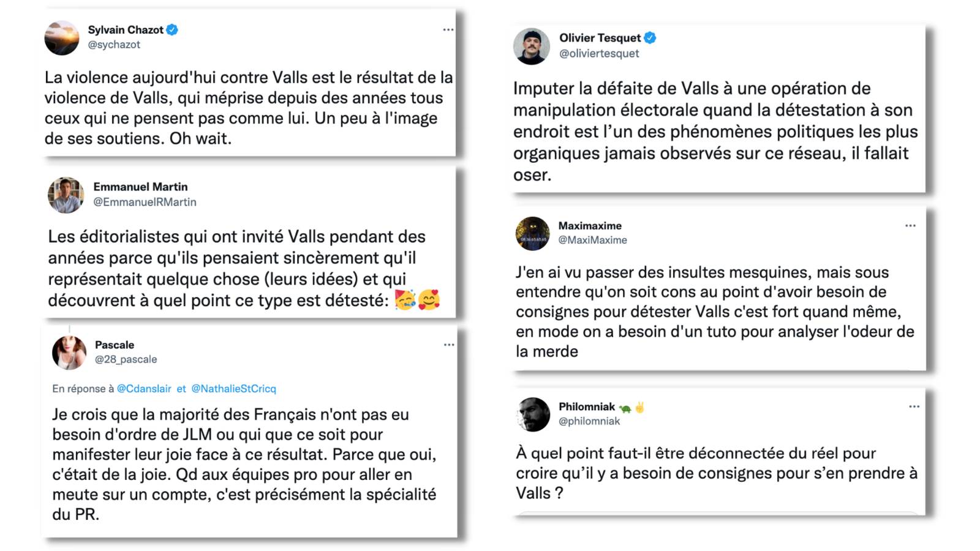Screen dimensions: 980x551
Task: Click the Philomniak display name
Action: point(587,407)
